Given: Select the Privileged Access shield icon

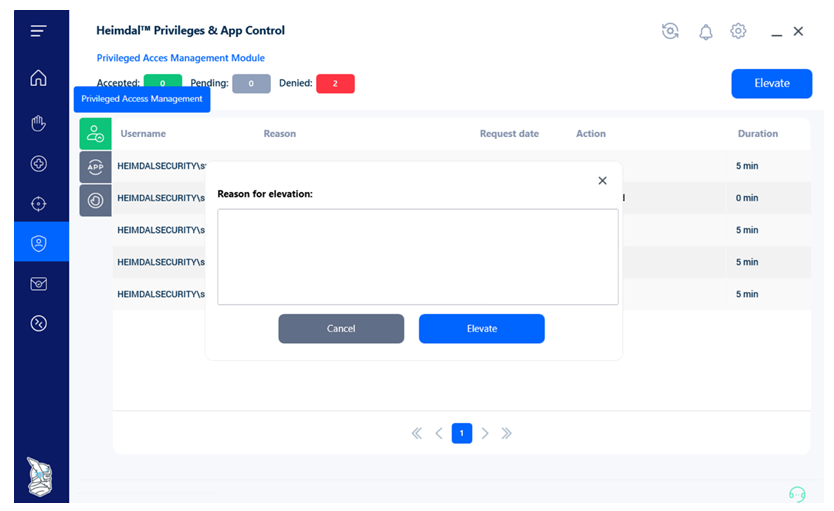Looking at the screenshot, I should (38, 244).
